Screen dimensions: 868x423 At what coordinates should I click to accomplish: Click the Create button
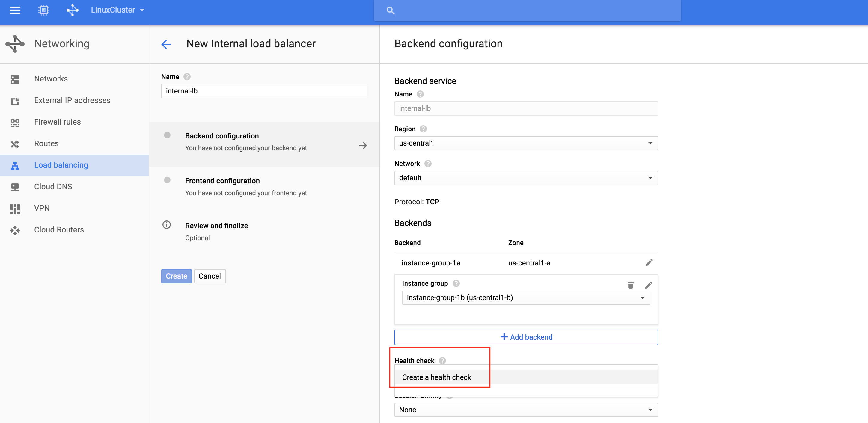tap(176, 276)
